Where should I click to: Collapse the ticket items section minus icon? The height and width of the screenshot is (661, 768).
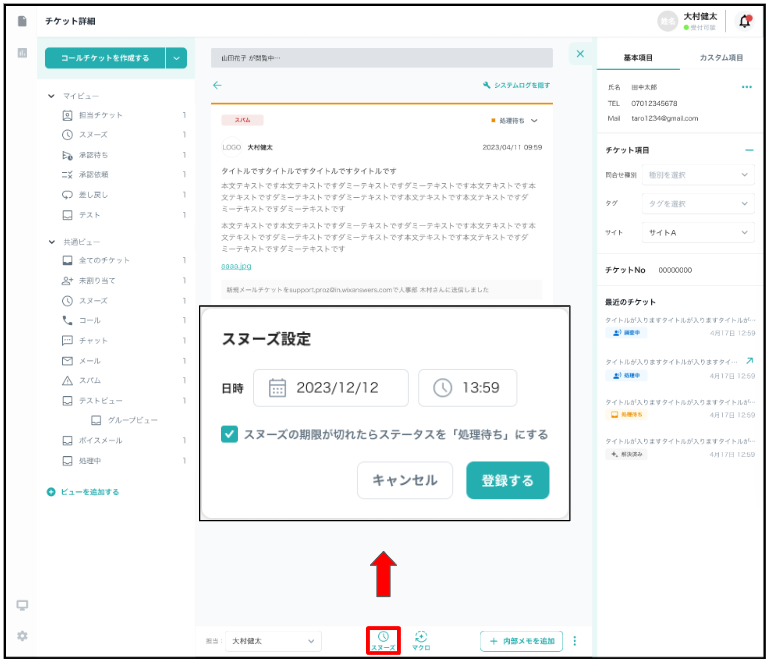[749, 150]
